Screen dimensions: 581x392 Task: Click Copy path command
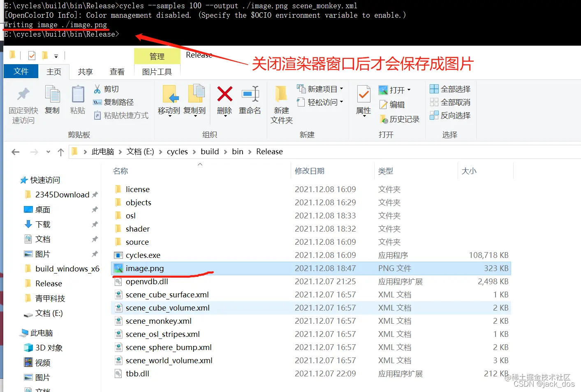click(x=113, y=102)
